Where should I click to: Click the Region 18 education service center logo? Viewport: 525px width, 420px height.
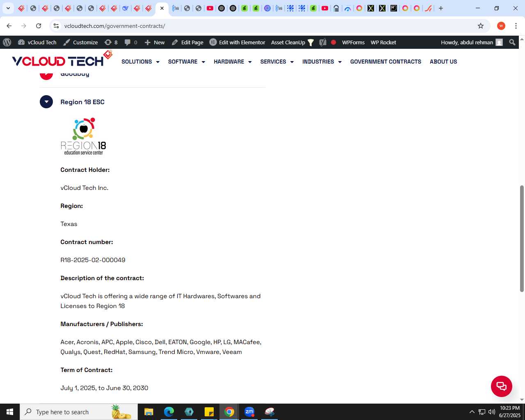[x=84, y=137]
